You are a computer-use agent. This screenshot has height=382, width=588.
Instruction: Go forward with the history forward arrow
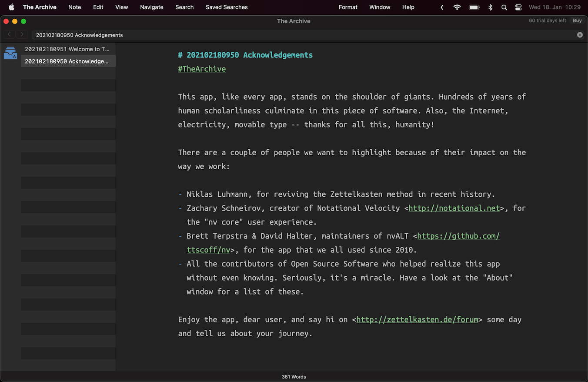click(x=22, y=34)
